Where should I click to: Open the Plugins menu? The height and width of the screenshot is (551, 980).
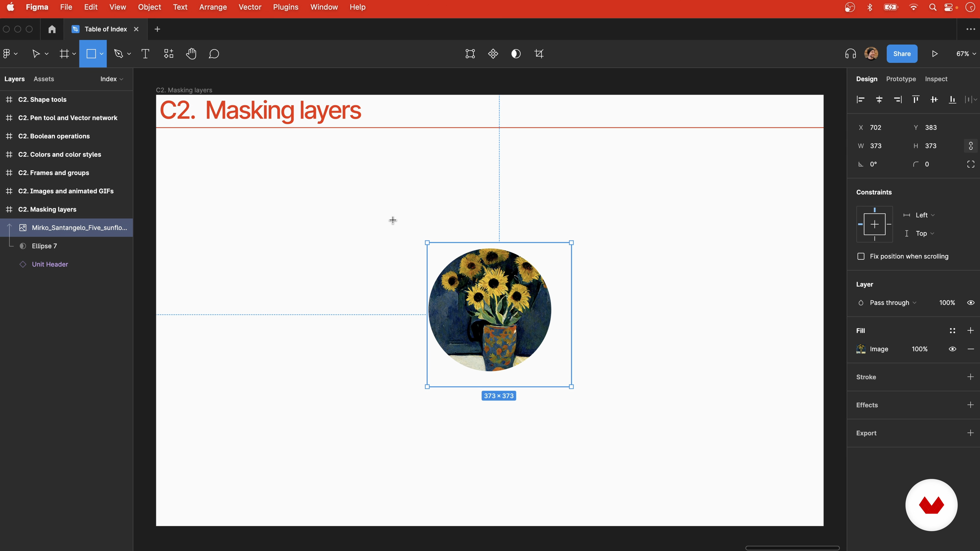(286, 7)
